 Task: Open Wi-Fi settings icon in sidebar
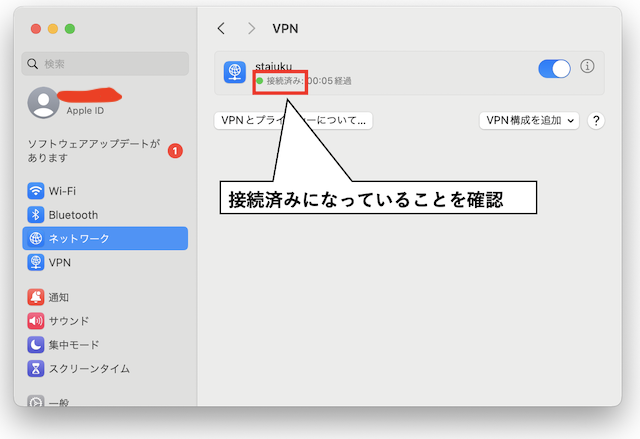(36, 191)
